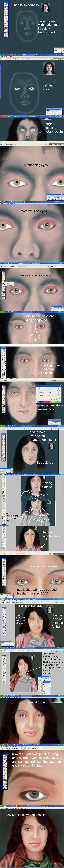Click the "almost done" caption
64x868 pixels.
(36, 703)
